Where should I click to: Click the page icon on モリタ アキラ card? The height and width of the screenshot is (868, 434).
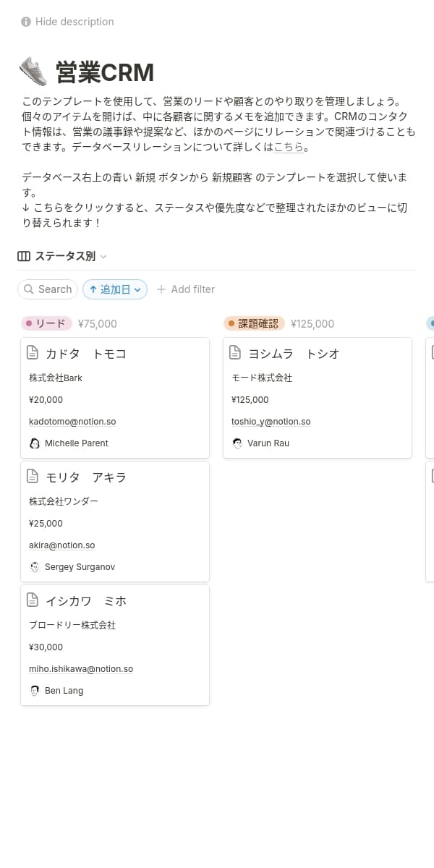(33, 477)
